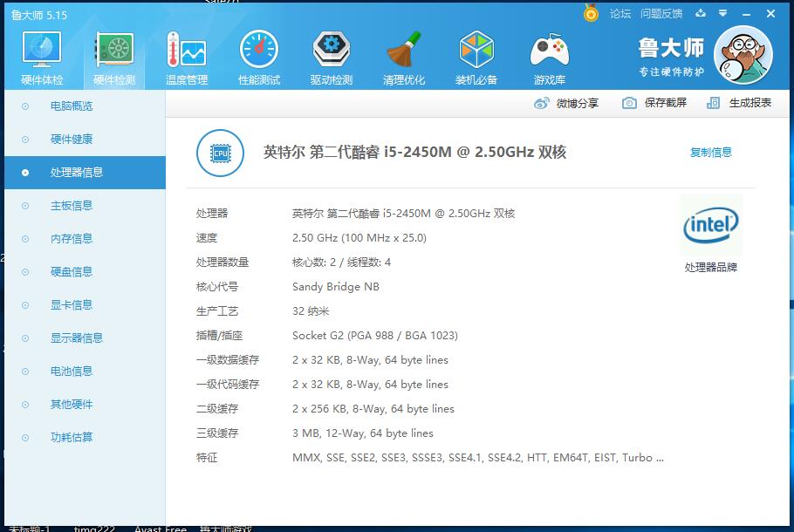Expand the title bar dropdown arrow
The width and height of the screenshot is (794, 532).
[721, 14]
